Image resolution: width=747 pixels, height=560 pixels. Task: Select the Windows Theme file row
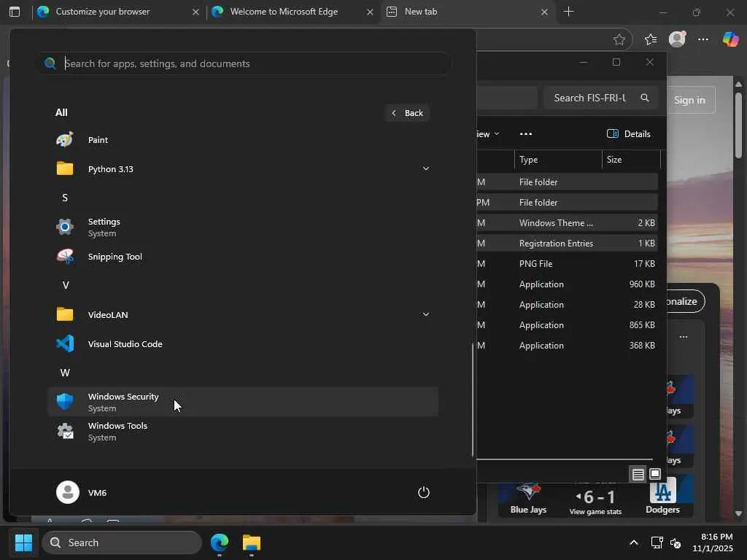[567, 223]
